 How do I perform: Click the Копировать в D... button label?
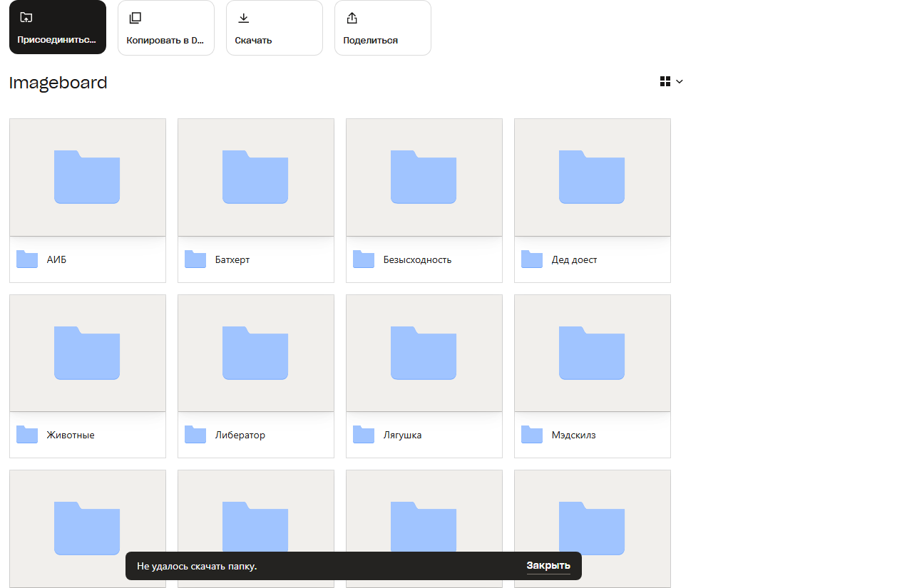[x=165, y=41]
